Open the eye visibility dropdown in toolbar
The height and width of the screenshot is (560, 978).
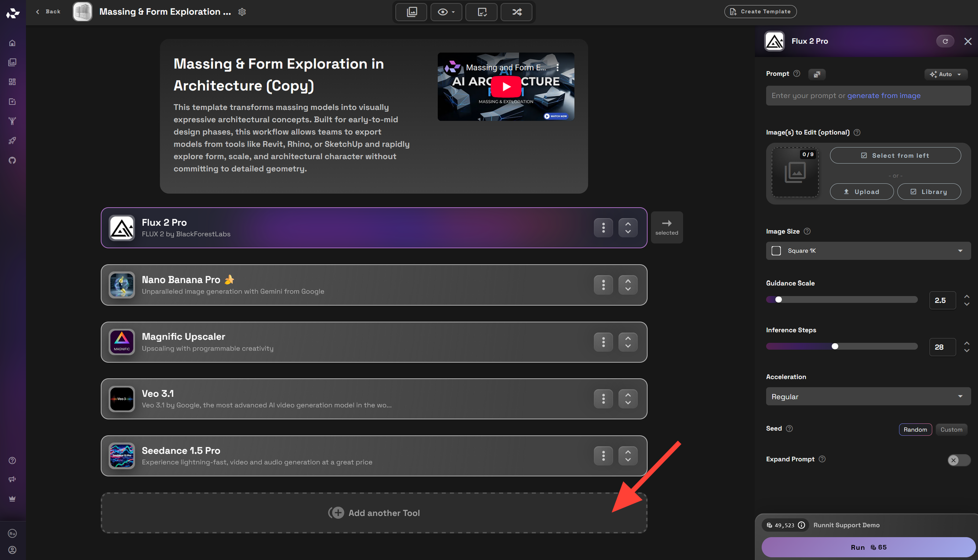(446, 12)
